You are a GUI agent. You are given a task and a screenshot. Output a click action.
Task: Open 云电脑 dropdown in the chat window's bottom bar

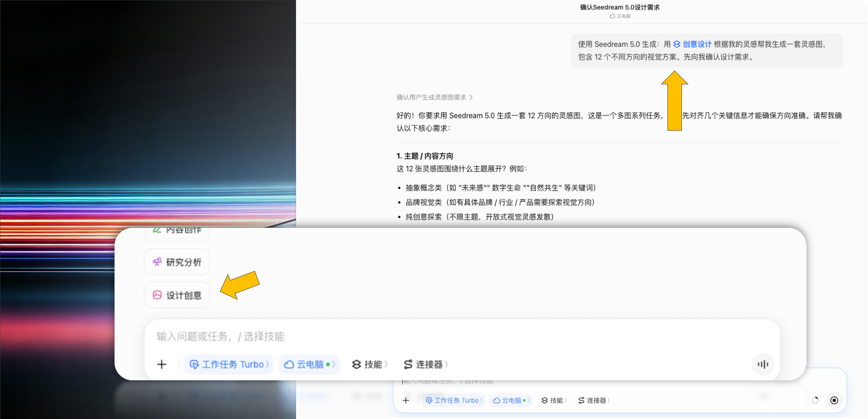click(x=511, y=400)
